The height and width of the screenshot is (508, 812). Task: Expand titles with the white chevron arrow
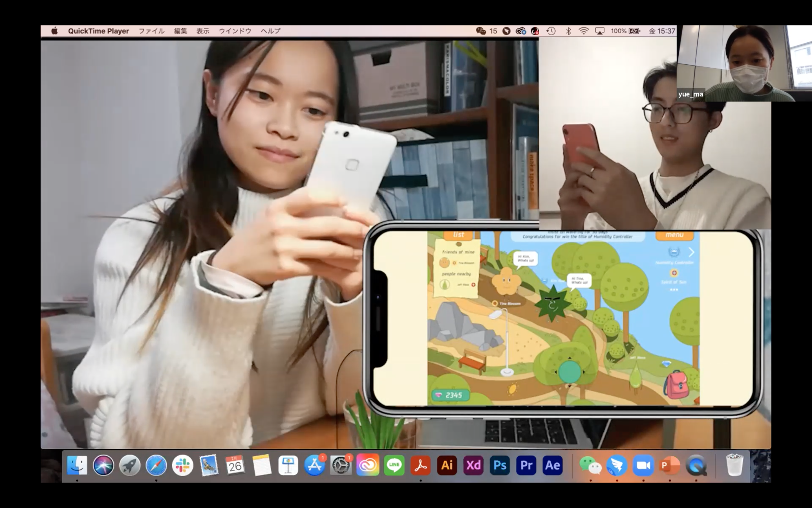pos(692,252)
